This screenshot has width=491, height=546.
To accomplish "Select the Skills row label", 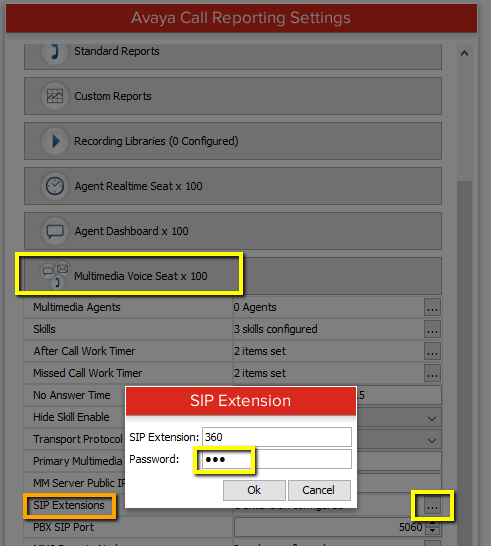I will tap(44, 329).
